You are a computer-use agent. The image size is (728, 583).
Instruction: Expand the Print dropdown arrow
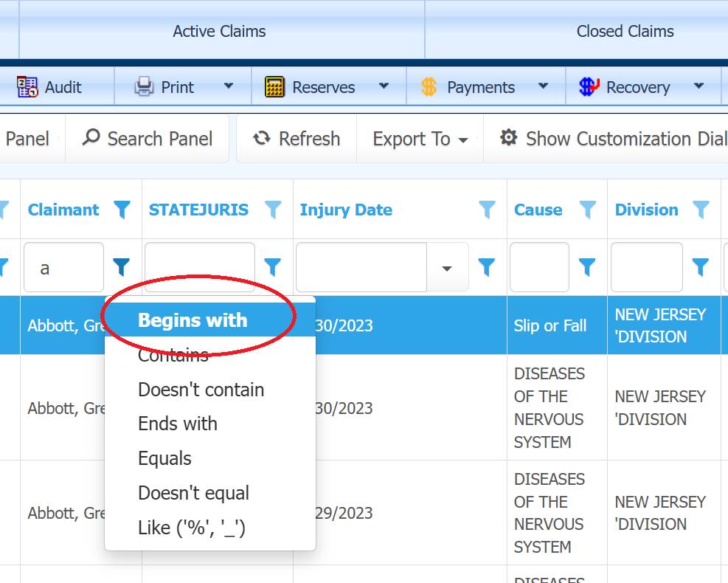[229, 86]
